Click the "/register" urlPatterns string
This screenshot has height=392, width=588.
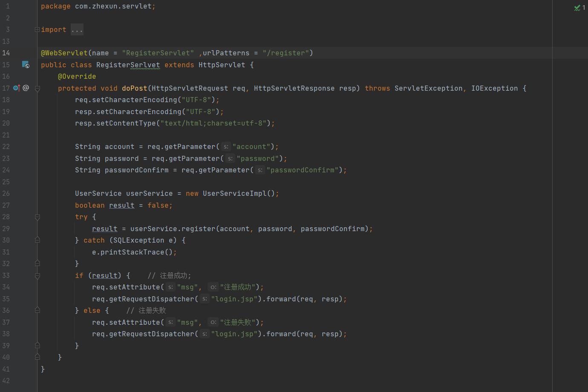[286, 53]
